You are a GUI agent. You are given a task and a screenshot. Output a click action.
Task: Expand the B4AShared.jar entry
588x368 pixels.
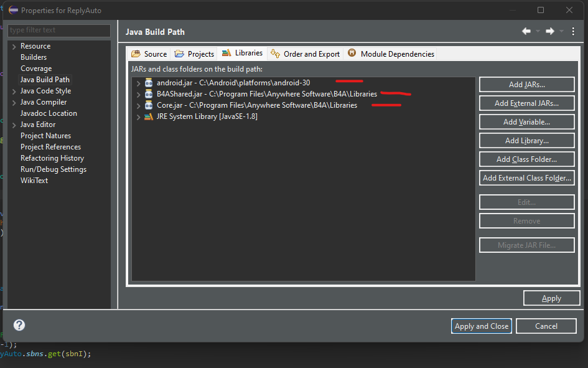click(138, 95)
